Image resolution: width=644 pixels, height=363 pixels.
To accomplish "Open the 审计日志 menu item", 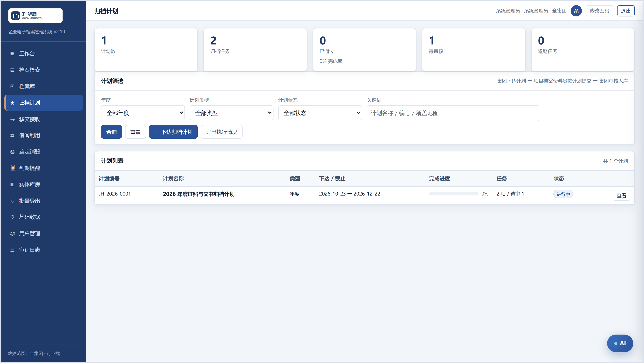I will pyautogui.click(x=44, y=250).
